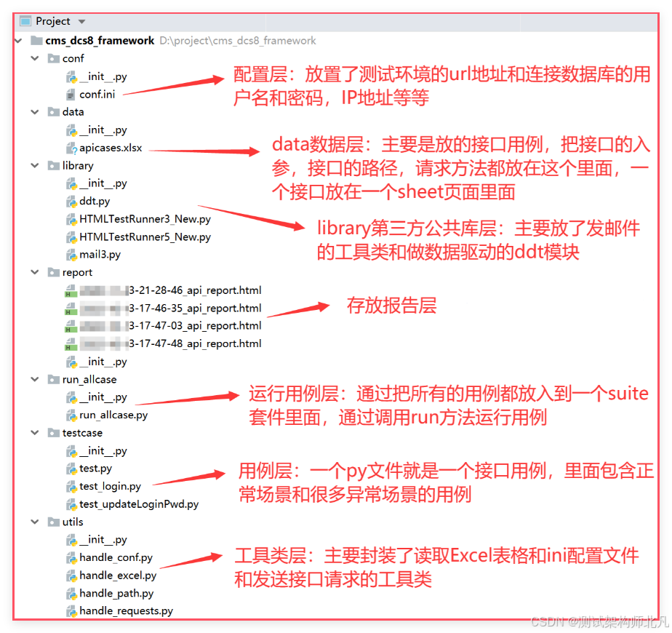Click the Project panel title label

pyautogui.click(x=52, y=21)
